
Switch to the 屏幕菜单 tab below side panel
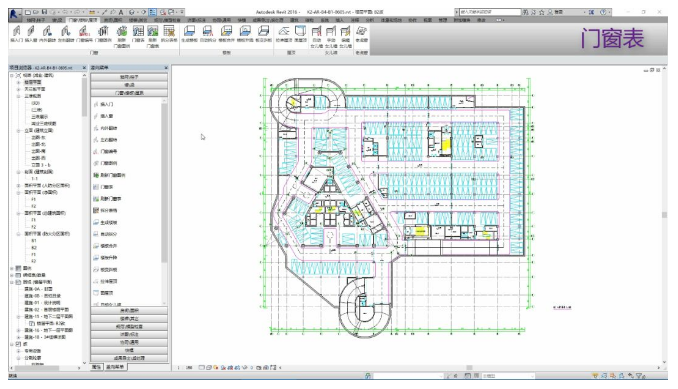point(115,367)
